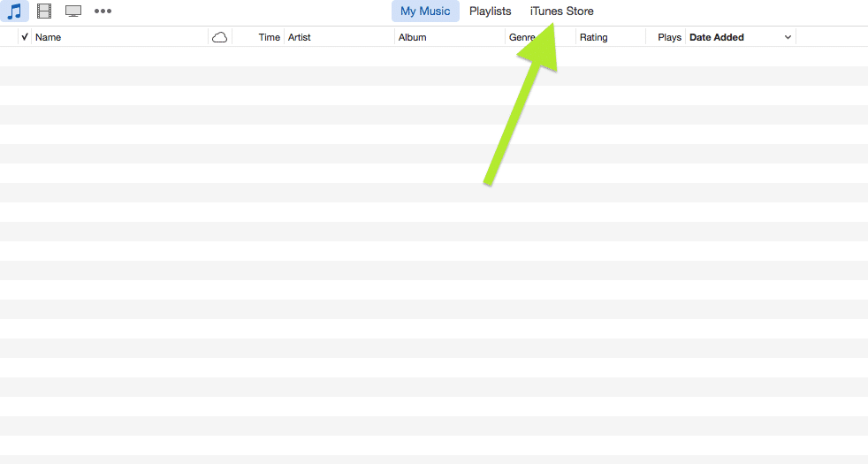The width and height of the screenshot is (868, 464).
Task: Toggle the Date Added sort direction chevron
Action: tap(788, 37)
